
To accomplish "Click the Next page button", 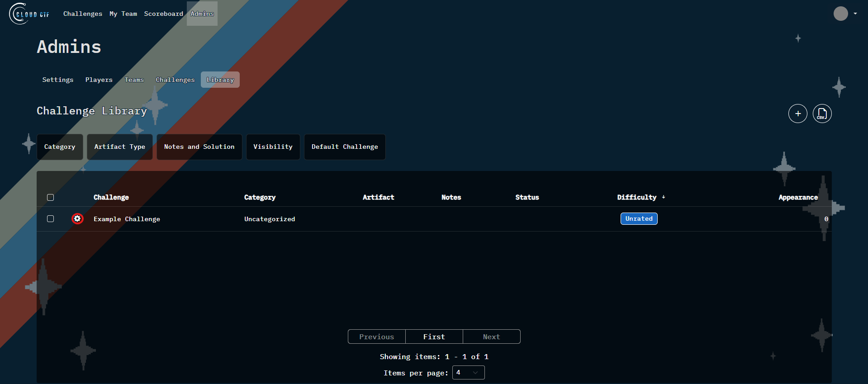I will (492, 337).
